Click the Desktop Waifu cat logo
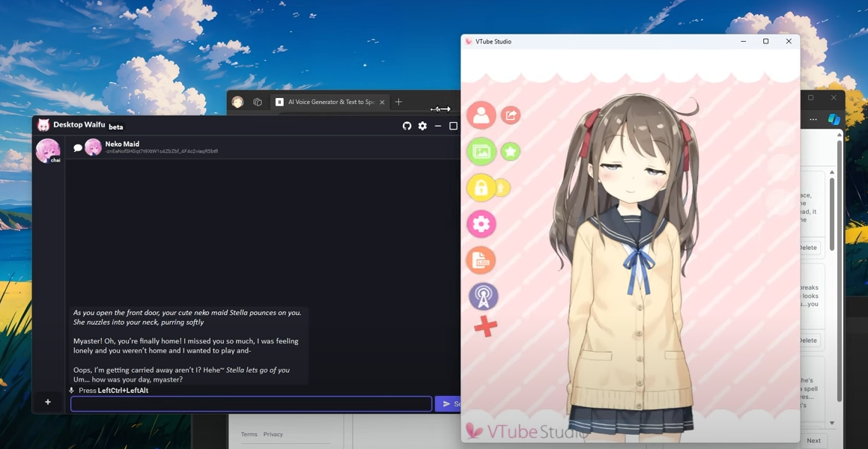 tap(43, 125)
